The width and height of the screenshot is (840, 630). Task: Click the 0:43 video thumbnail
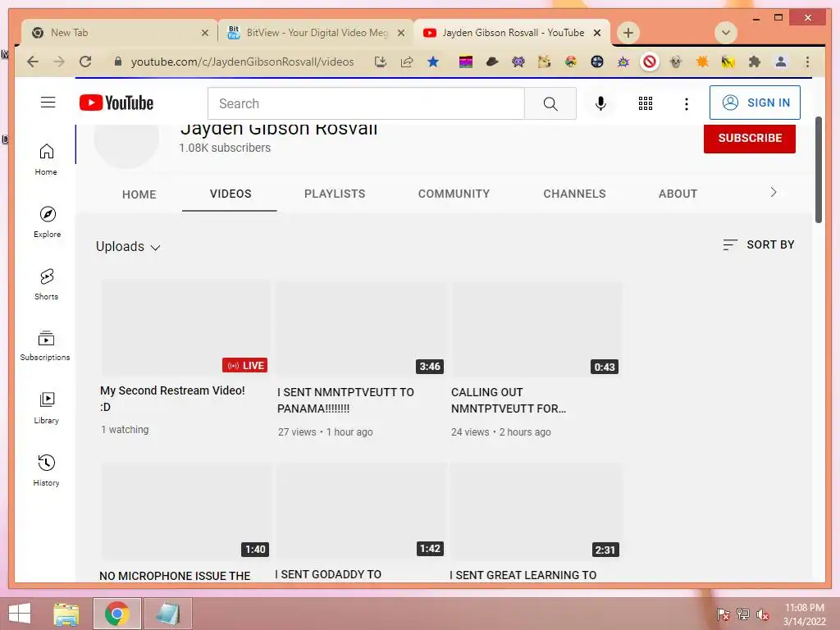536,329
